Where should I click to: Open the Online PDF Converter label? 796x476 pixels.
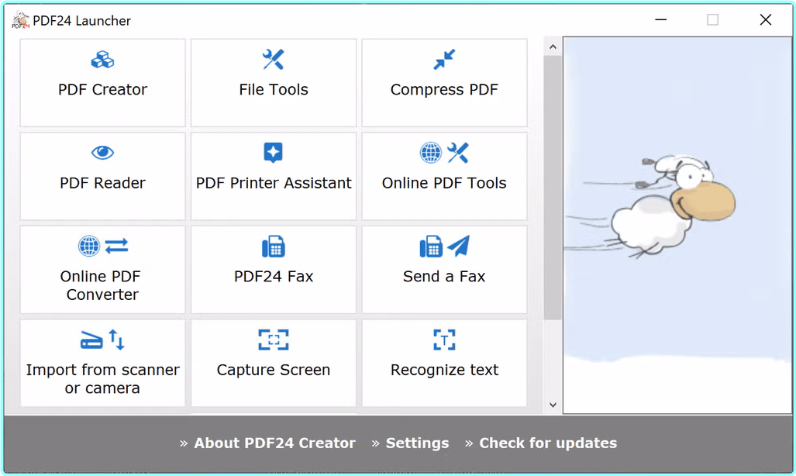point(102,286)
